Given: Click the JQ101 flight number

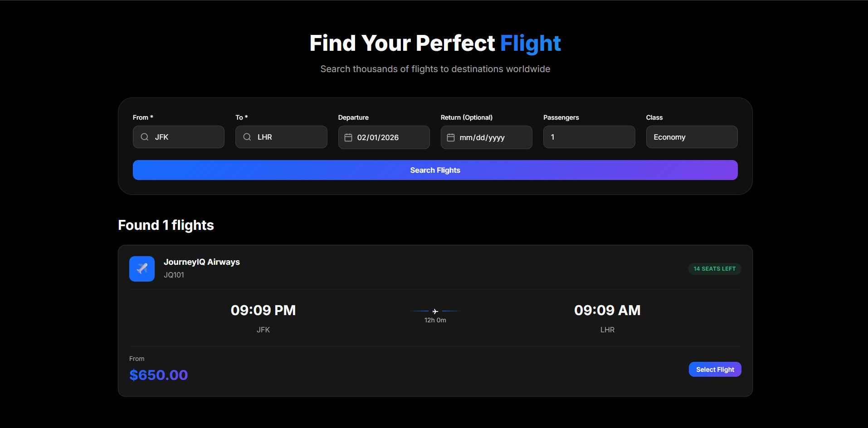Looking at the screenshot, I should point(174,275).
